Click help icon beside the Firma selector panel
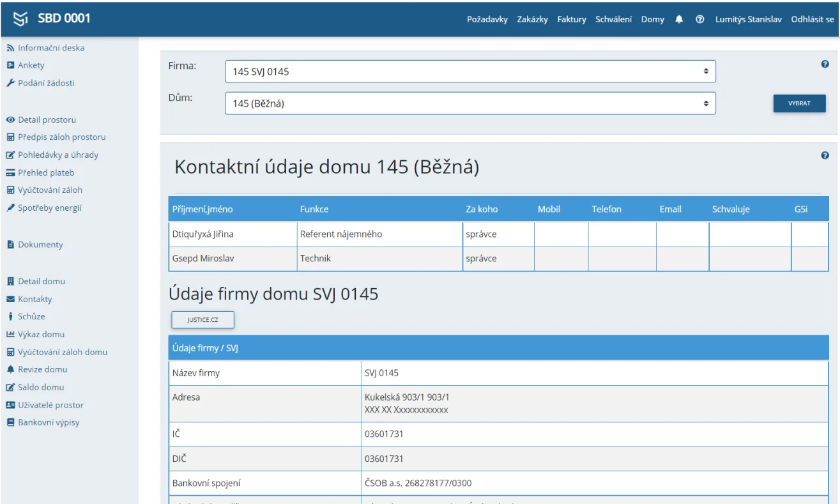This screenshot has width=840, height=504. tap(825, 65)
